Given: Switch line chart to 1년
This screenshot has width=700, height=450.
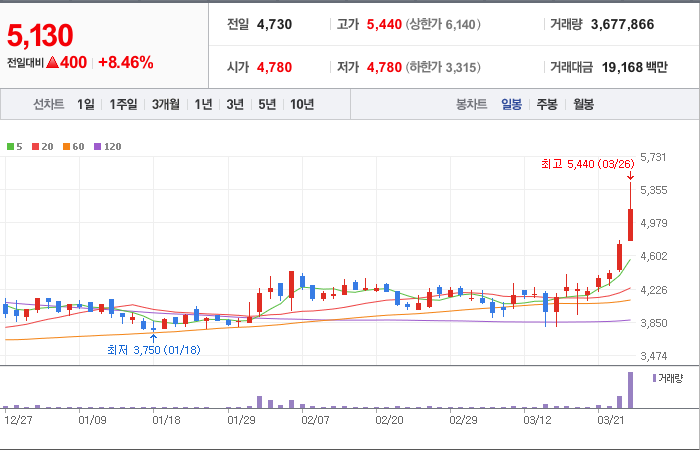Looking at the screenshot, I should tap(203, 104).
